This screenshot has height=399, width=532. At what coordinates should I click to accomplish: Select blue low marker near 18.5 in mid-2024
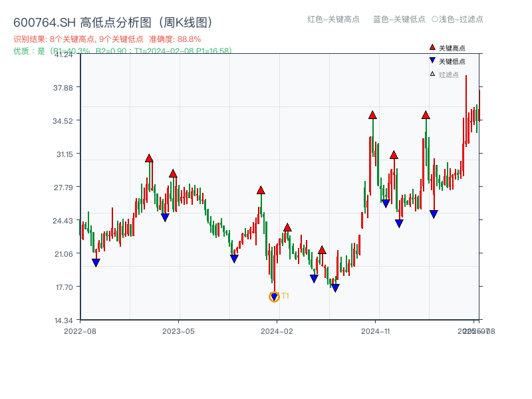(314, 279)
